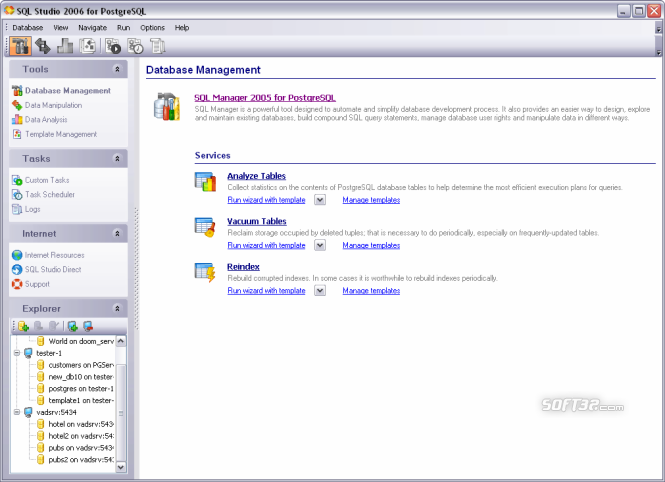Select pubs2 on vadsrv database
Image resolution: width=665 pixels, height=482 pixels.
pyautogui.click(x=75, y=460)
